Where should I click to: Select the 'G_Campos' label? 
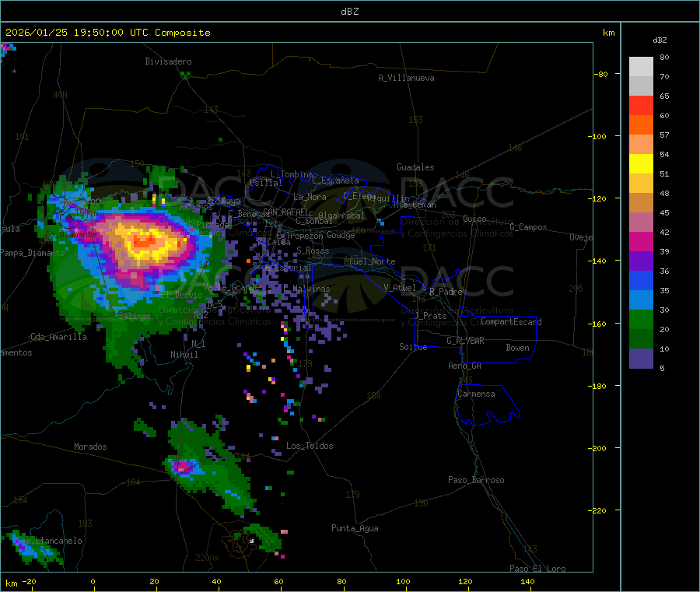[x=529, y=227]
